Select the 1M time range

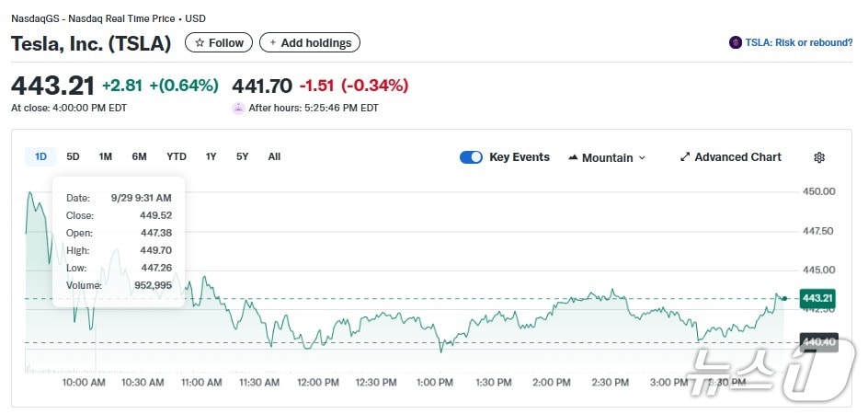[106, 156]
